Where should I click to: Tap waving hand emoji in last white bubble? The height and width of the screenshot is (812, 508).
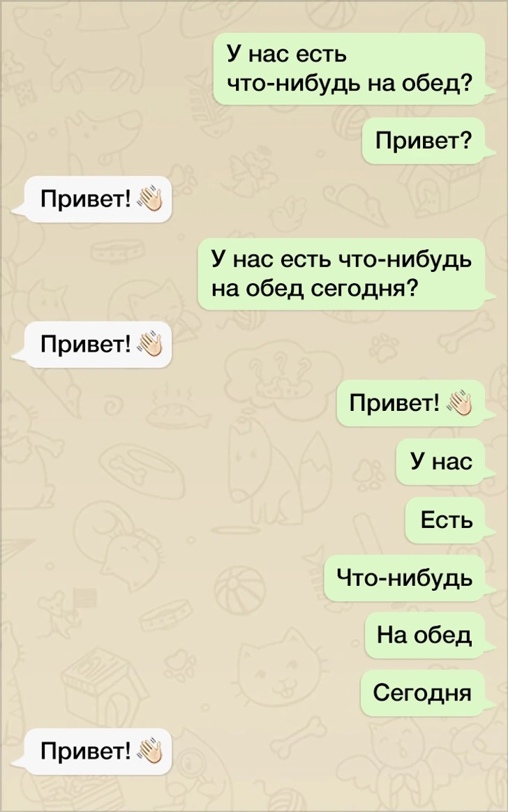tap(149, 751)
